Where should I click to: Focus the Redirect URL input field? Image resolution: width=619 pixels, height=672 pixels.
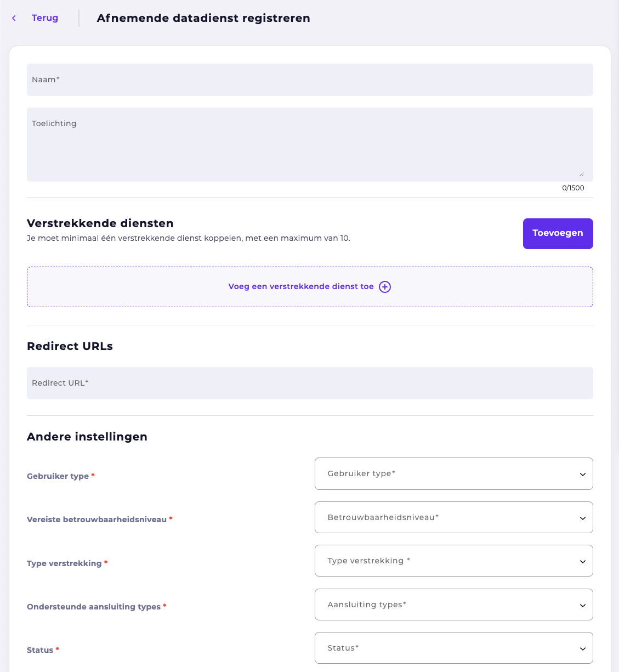310,383
